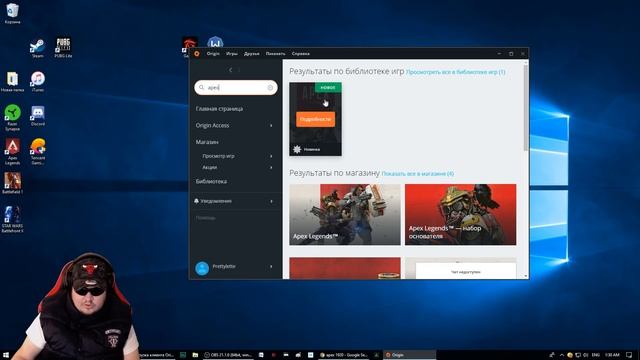Screen dimensions: 640x360
Task: Open the Показать menu
Action: pyautogui.click(x=276, y=53)
